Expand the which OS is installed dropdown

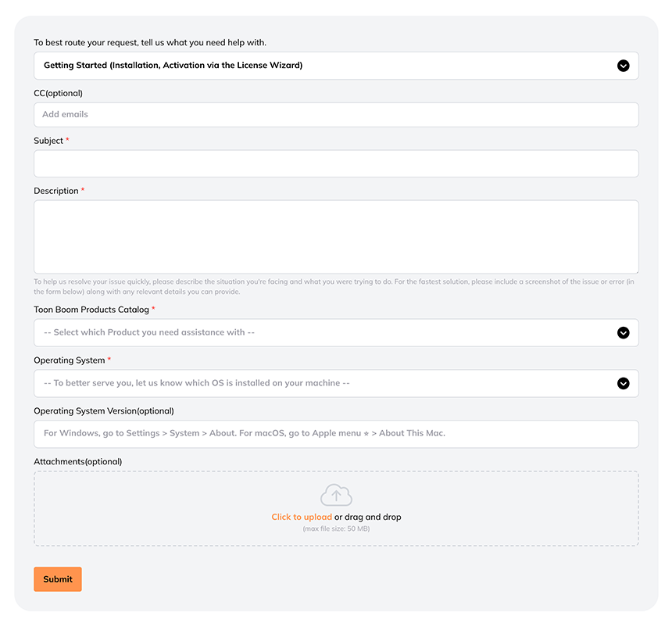click(337, 383)
